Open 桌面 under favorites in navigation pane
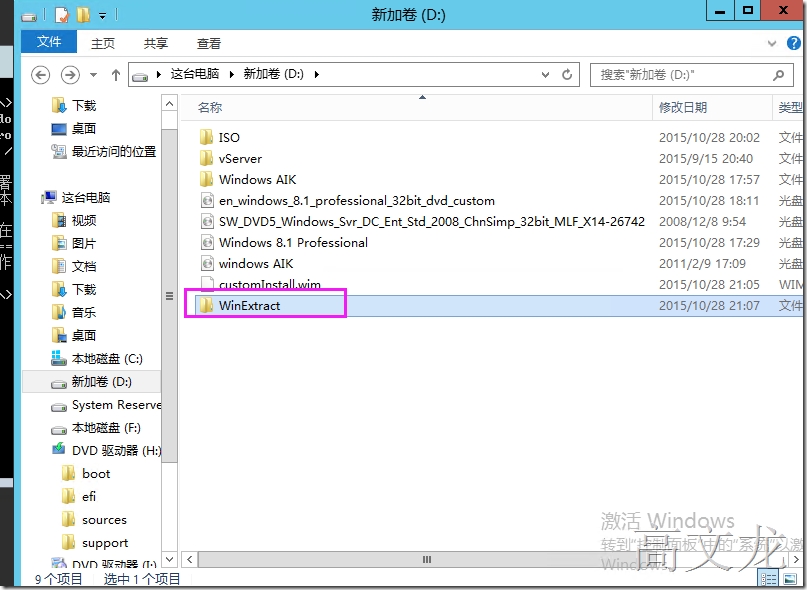 [x=84, y=129]
